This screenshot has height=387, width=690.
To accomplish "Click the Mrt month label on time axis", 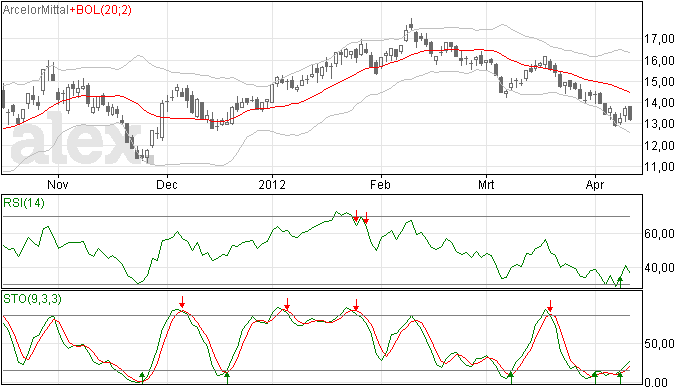I will point(486,184).
